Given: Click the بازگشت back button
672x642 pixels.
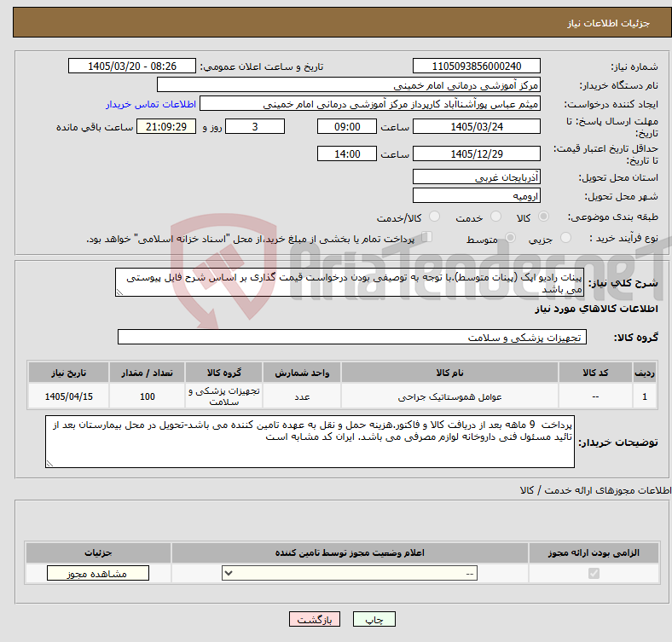Looking at the screenshot, I should pos(315,619).
